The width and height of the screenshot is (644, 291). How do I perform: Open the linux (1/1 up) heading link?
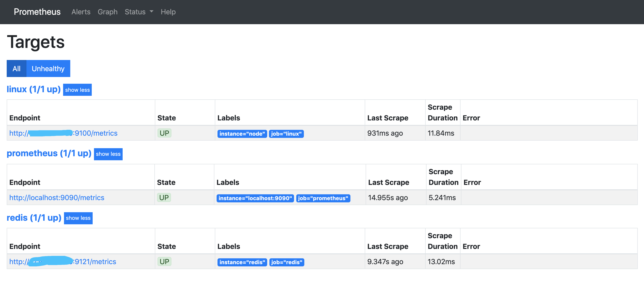pos(34,89)
